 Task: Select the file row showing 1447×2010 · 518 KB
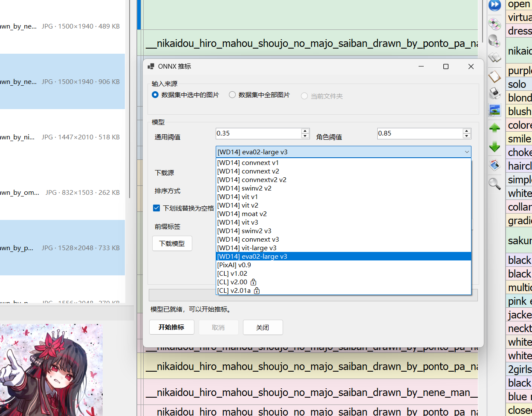point(62,137)
